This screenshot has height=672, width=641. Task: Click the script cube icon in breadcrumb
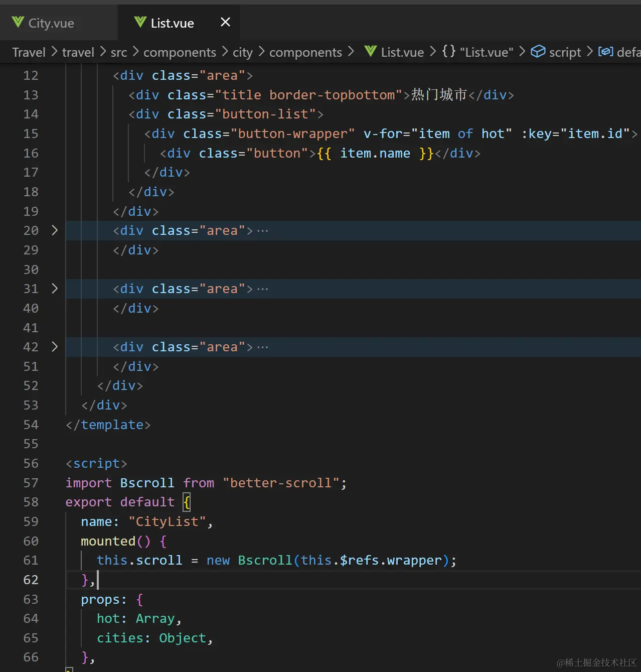coord(538,52)
